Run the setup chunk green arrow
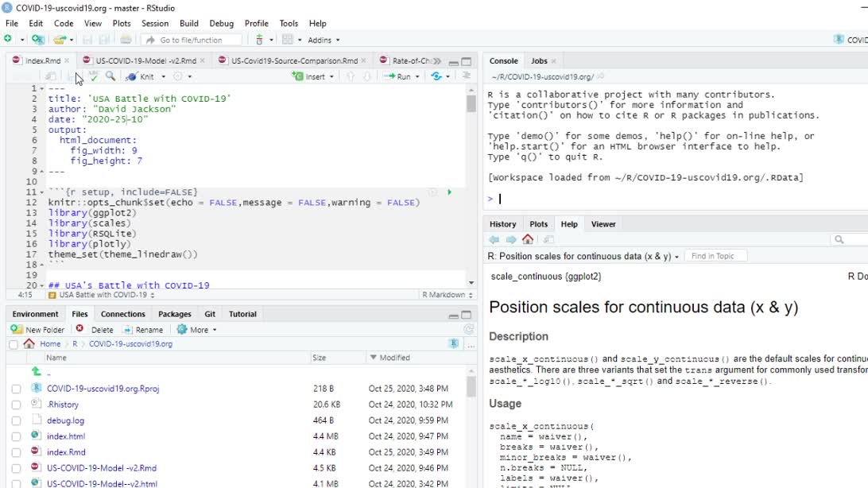 [450, 192]
